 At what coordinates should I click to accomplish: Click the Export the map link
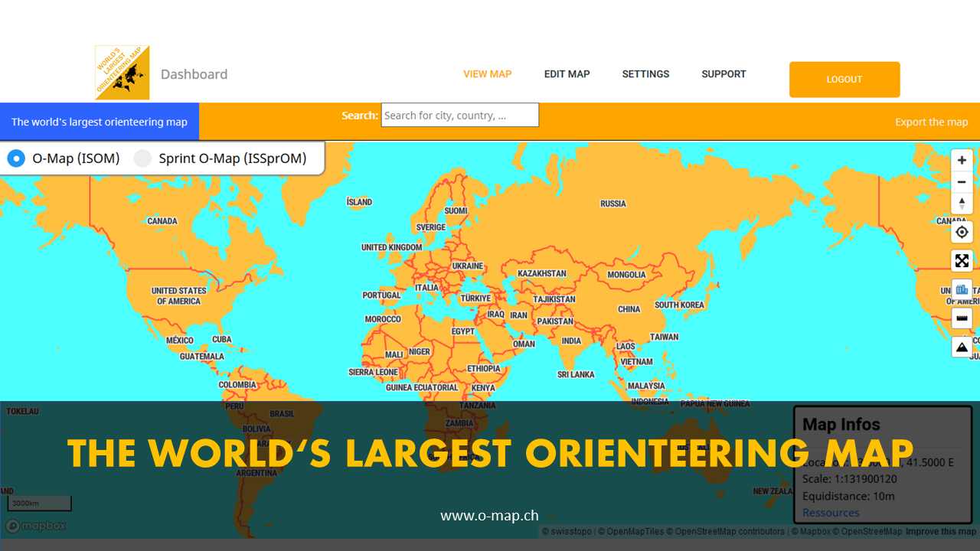931,122
